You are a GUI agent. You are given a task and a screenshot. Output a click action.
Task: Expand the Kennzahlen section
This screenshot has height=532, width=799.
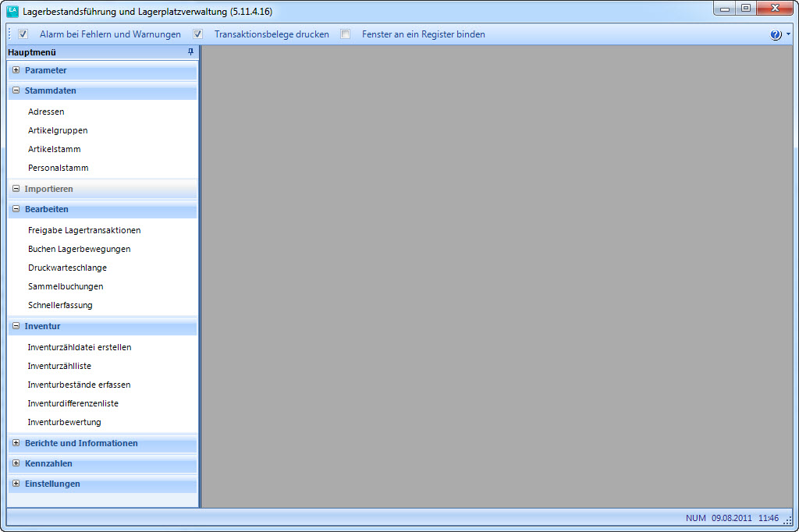click(16, 463)
